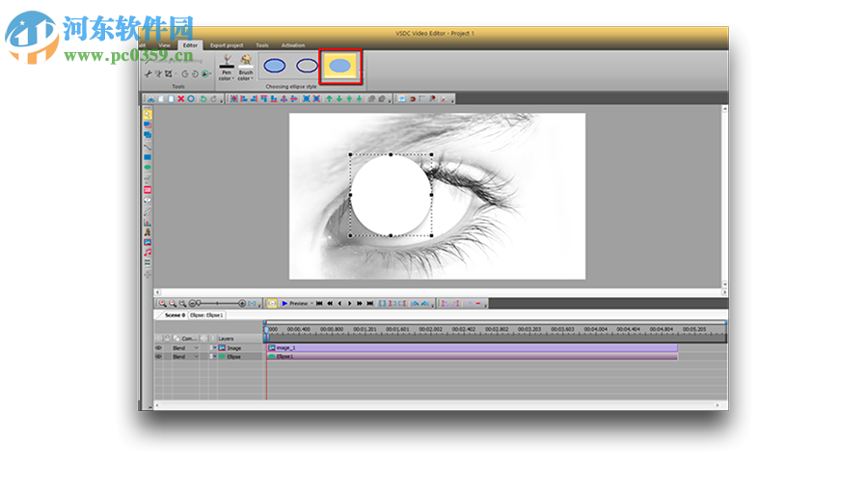Screen dimensions: 868x488
Task: Click zoom out magnifier on timeline toolbar
Action: pyautogui.click(x=173, y=303)
